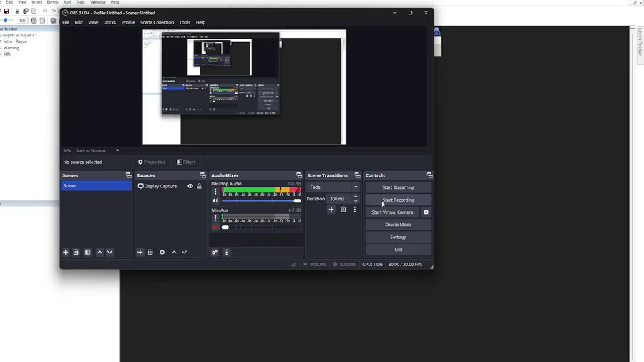
Task: Open the Scale to Window preview scaling dropdown
Action: (97, 150)
